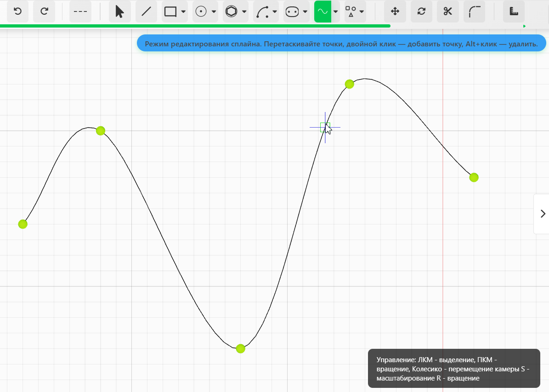Select the shapes pattern tool
The width and height of the screenshot is (549, 392).
[x=351, y=11]
